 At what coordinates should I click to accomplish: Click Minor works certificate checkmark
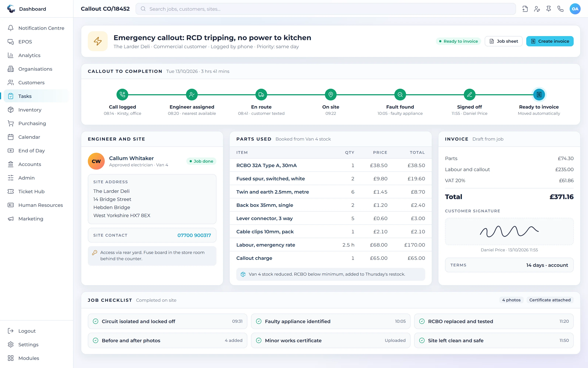pyautogui.click(x=259, y=341)
